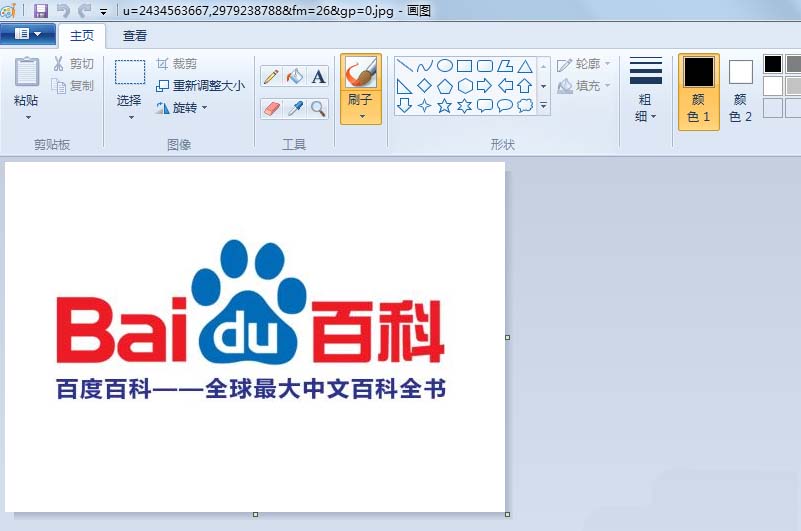Choose the Right triangle shape

[x=404, y=86]
